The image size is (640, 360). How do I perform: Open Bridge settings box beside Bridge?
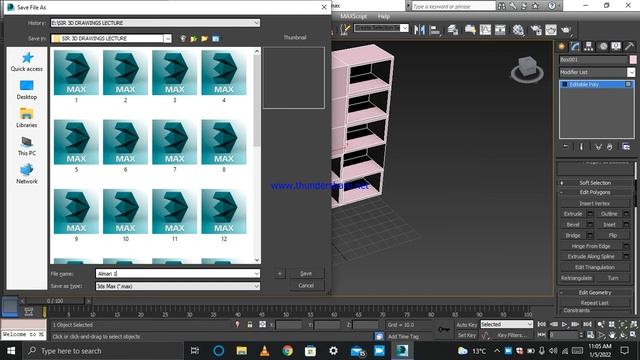590,235
